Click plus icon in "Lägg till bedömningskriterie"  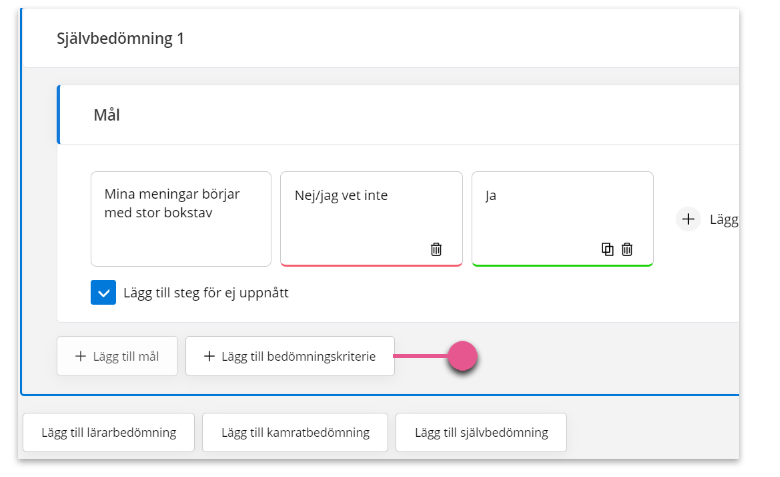209,356
